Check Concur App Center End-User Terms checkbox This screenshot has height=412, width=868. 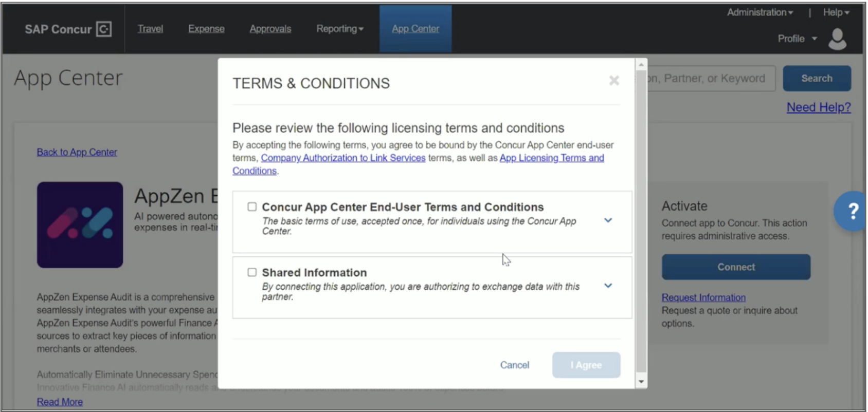click(252, 207)
